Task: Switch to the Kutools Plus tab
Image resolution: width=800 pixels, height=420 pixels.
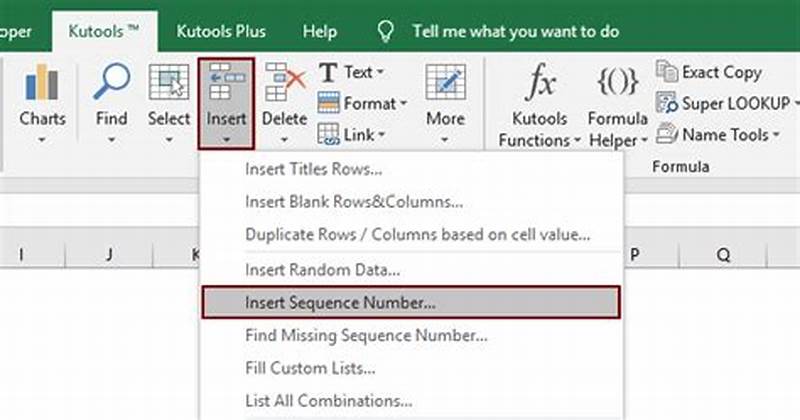Action: tap(221, 31)
